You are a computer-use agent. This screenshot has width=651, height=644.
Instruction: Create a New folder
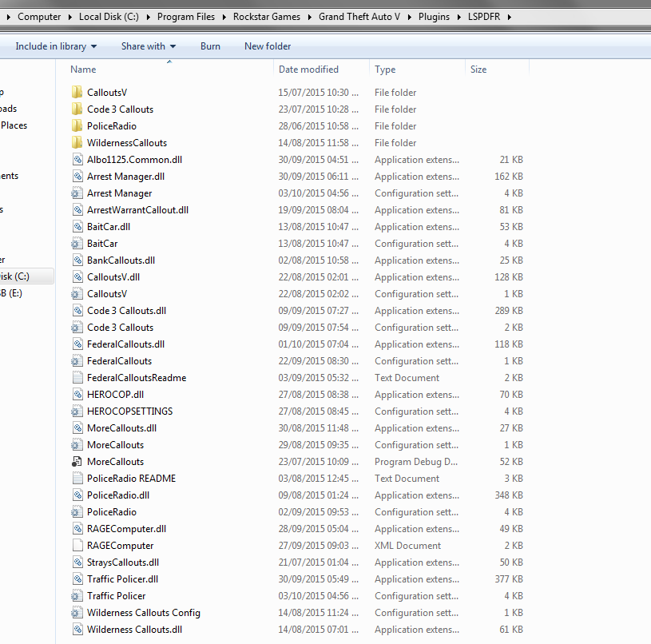click(268, 46)
